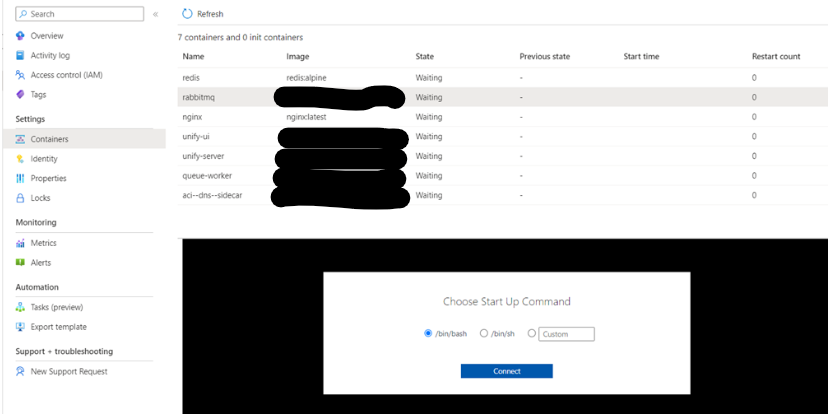
Task: Click the Containers icon in Settings
Action: click(x=20, y=139)
